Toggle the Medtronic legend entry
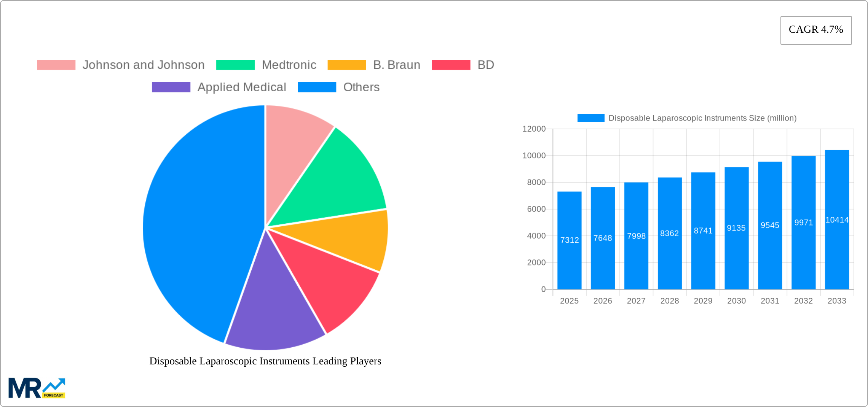 (x=289, y=65)
